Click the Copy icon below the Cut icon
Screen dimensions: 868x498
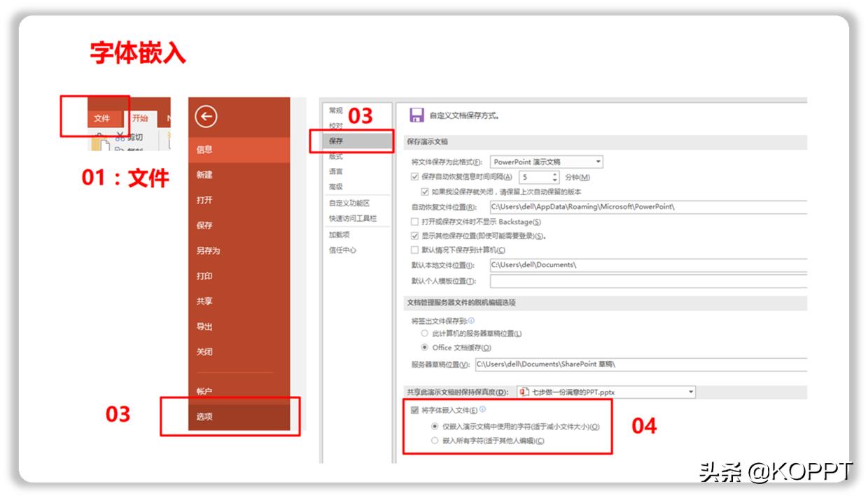click(118, 148)
